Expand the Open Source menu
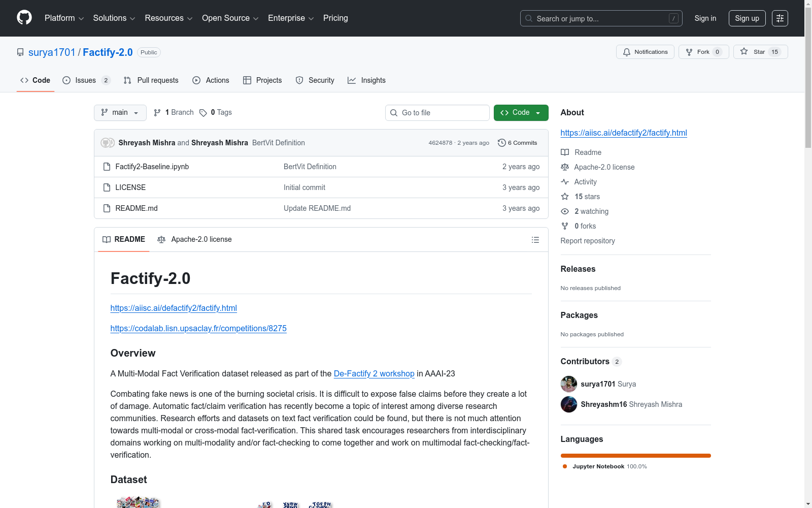The image size is (812, 508). (230, 18)
